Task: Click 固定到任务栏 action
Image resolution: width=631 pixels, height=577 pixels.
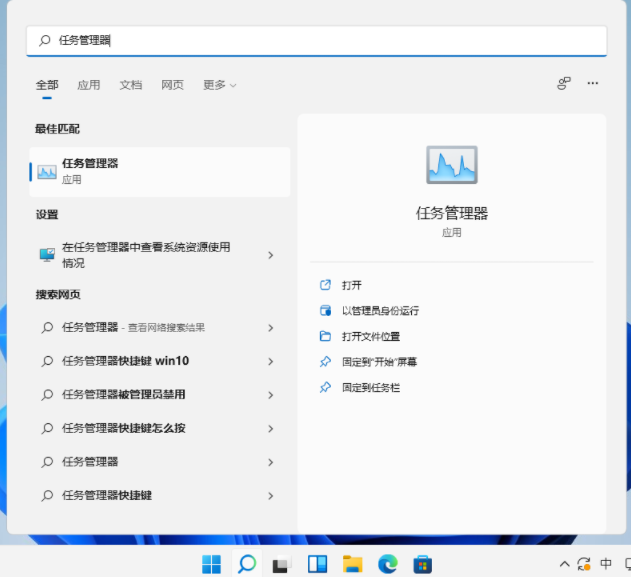Action: point(370,387)
